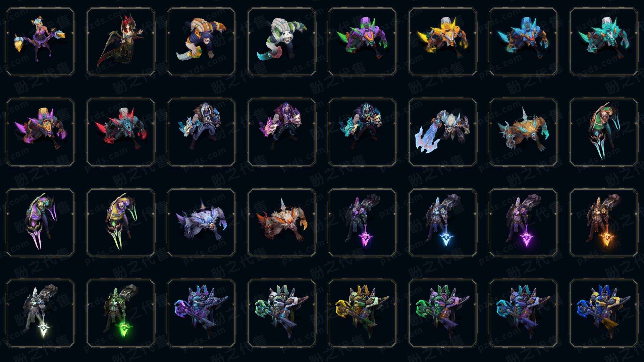Select the orange fiery wolf skin
The width and height of the screenshot is (644, 362).
coord(282,223)
